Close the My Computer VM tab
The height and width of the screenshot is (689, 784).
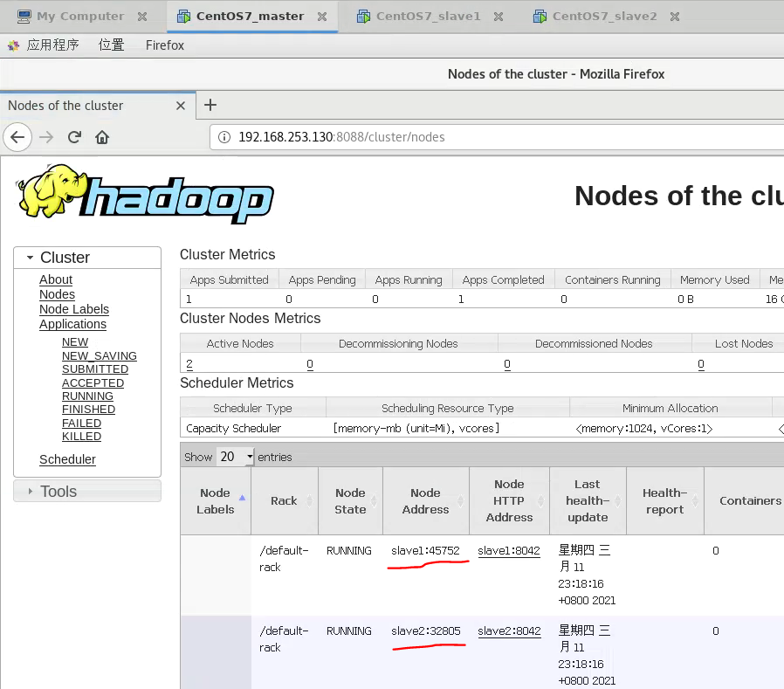click(x=142, y=17)
